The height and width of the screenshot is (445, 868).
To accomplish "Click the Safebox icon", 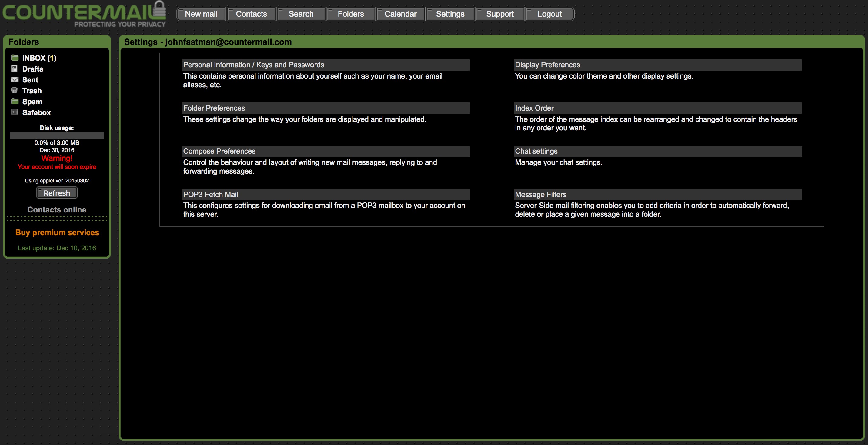I will coord(15,112).
